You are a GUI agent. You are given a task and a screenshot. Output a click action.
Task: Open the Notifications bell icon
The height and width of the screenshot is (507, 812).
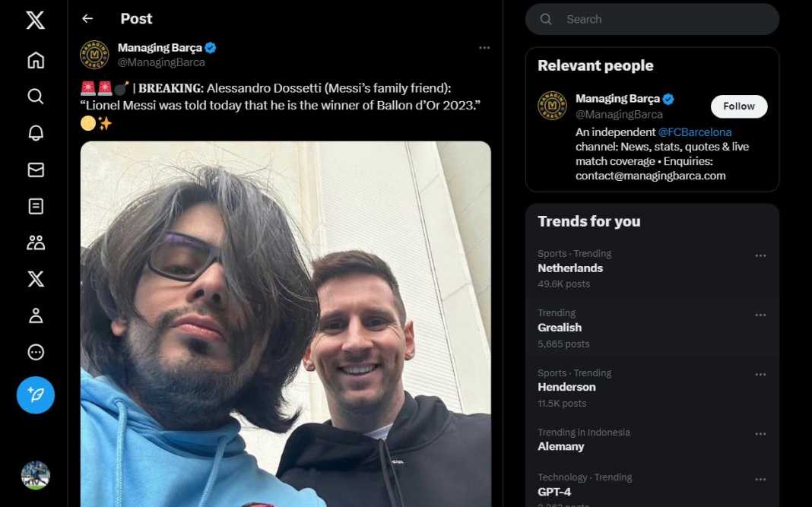(x=35, y=133)
